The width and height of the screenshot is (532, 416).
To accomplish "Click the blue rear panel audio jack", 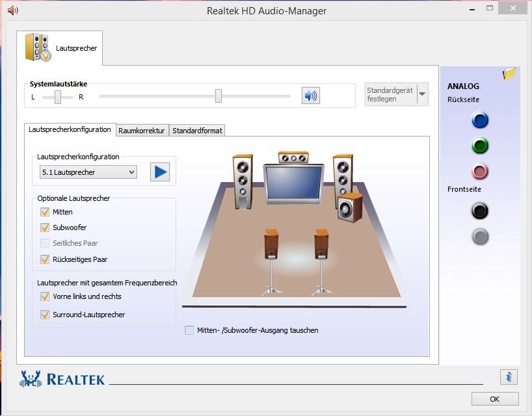I will [480, 120].
